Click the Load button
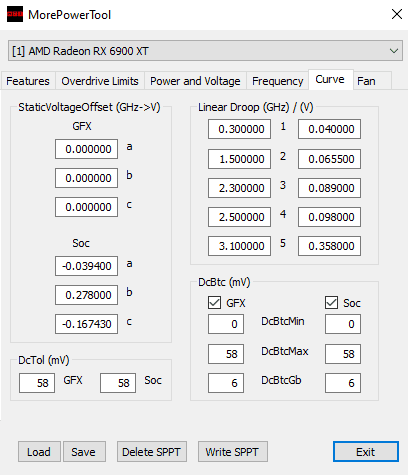 click(39, 452)
